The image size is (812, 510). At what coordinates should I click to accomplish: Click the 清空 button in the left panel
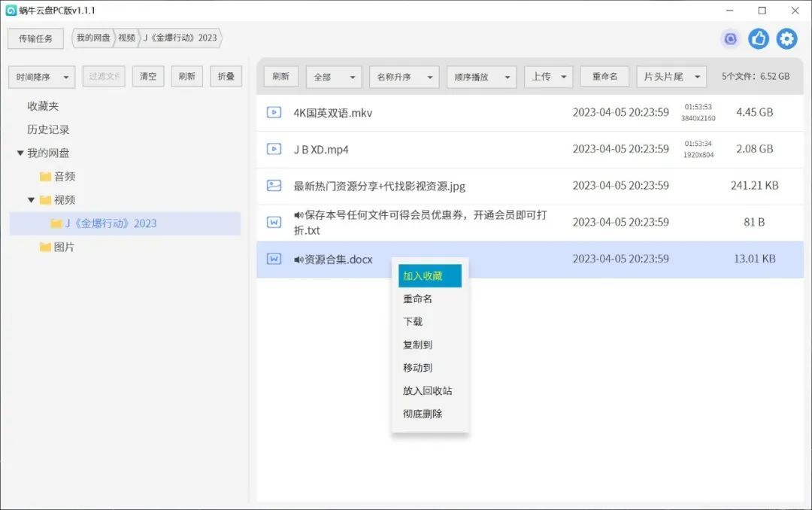[x=148, y=76]
